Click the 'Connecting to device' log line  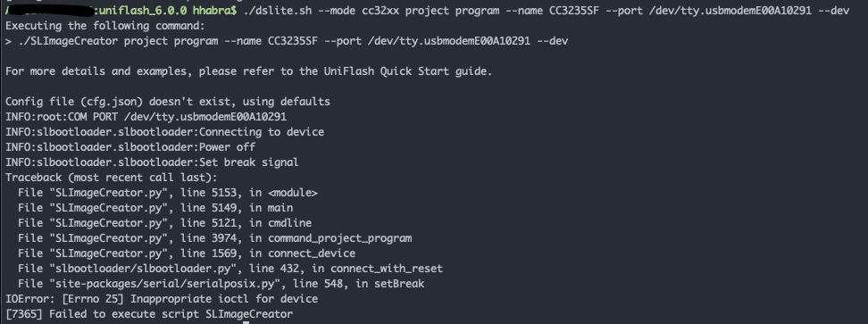click(x=165, y=132)
